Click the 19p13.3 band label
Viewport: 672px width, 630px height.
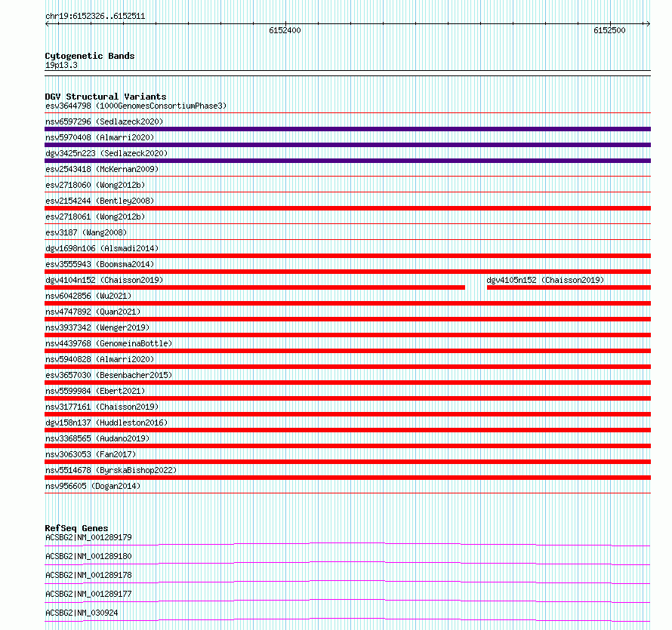coord(61,65)
